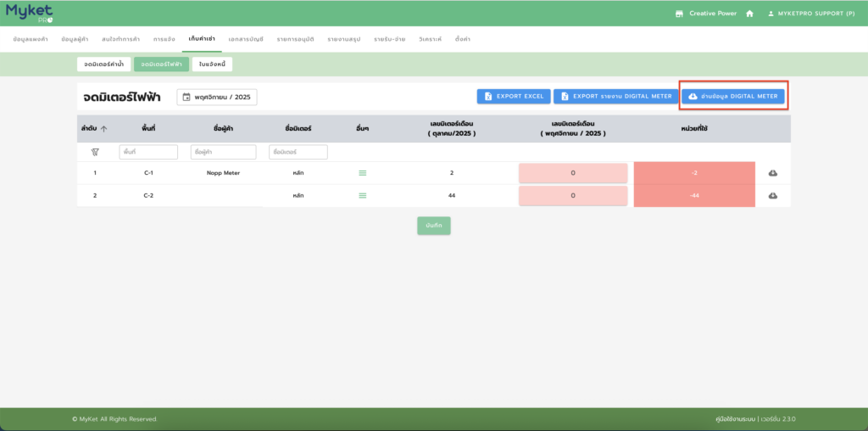
Task: Switch to จดมิเตอร์ค่าน้ำ tab
Action: point(104,64)
